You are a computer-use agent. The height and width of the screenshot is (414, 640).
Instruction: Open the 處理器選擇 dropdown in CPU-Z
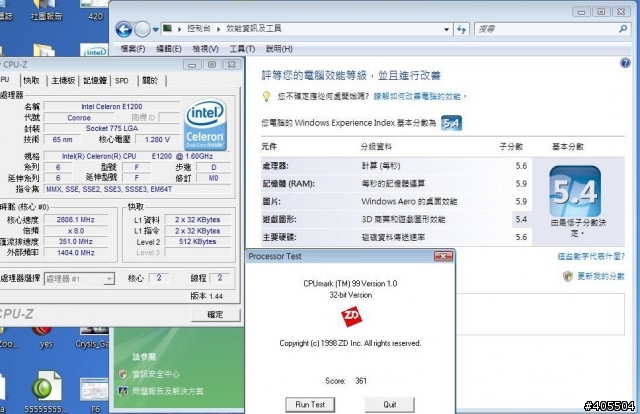tap(79, 279)
